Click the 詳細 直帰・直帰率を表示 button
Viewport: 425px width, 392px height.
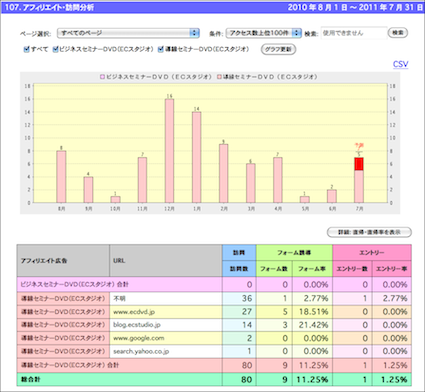tap(369, 232)
